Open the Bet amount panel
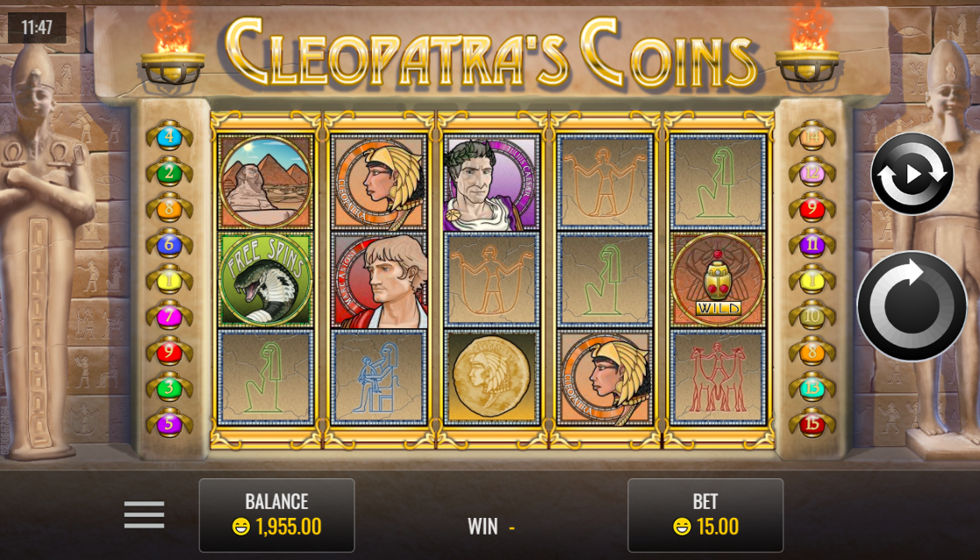The height and width of the screenshot is (560, 980). click(705, 515)
